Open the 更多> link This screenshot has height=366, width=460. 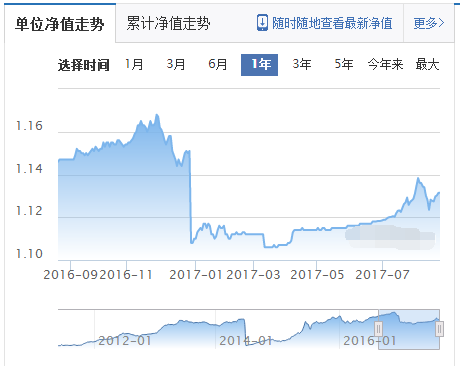point(429,23)
